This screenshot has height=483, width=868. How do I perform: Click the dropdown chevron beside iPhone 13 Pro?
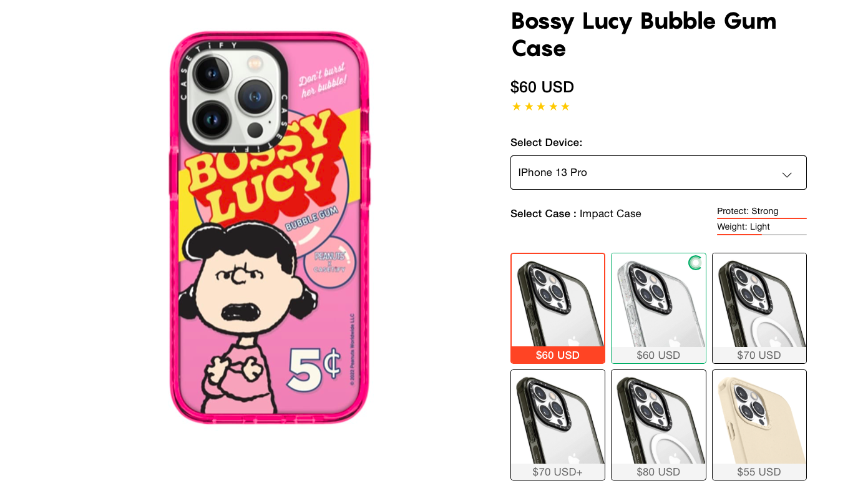click(787, 175)
